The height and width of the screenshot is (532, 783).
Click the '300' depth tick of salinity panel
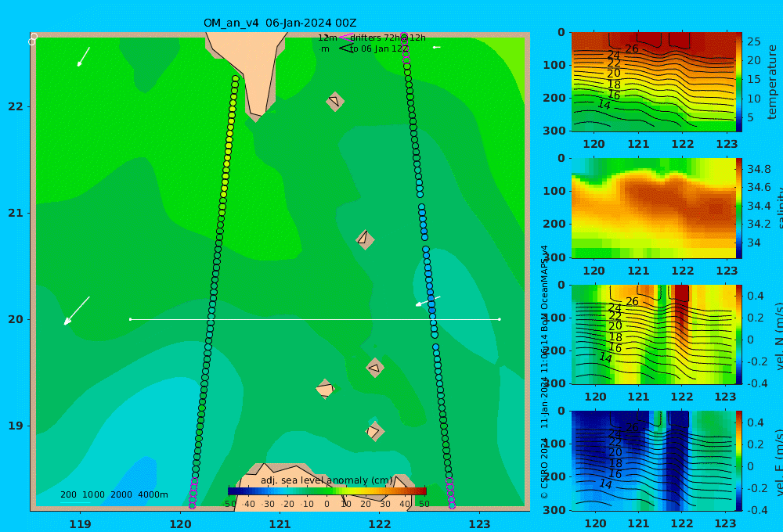(554, 257)
